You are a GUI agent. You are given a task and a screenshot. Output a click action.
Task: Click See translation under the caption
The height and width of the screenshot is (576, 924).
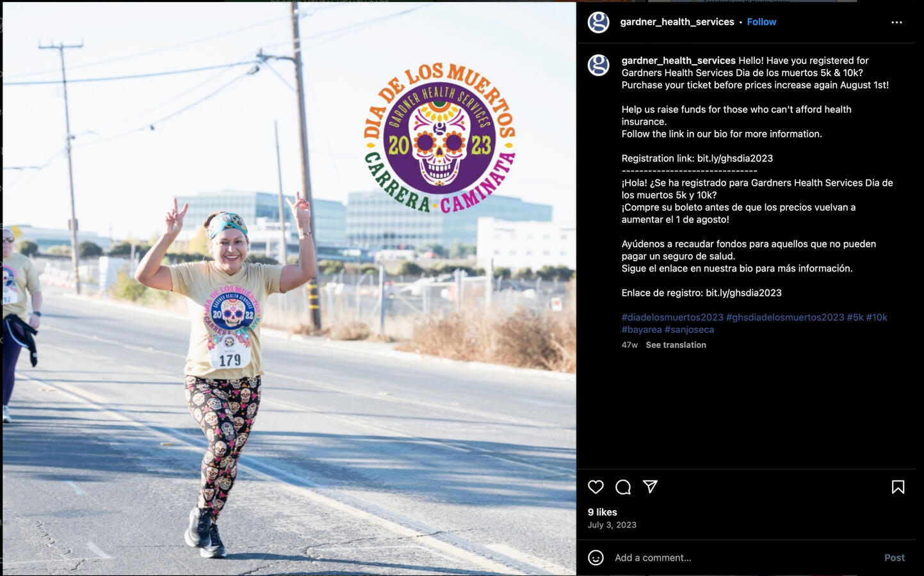click(x=676, y=345)
